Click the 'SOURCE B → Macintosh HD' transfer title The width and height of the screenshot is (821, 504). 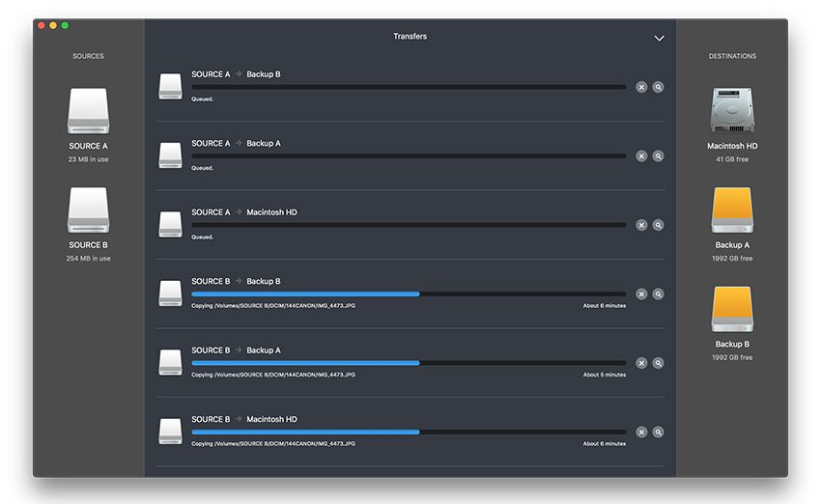point(244,419)
